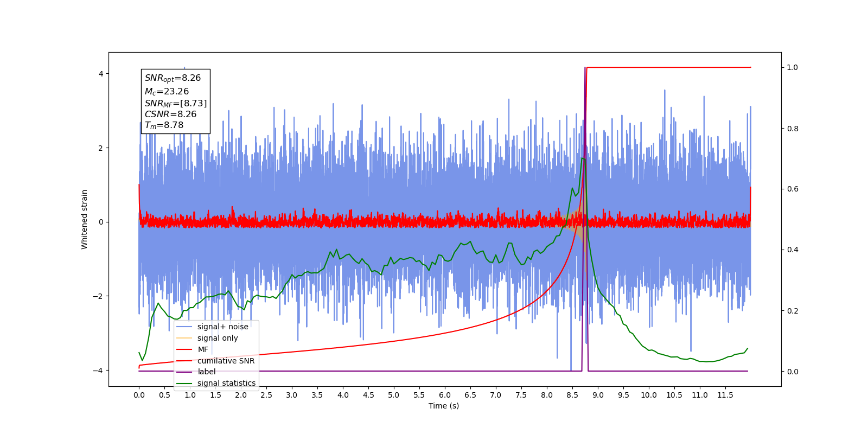Click the −2 tick on left strain axis

[98, 296]
